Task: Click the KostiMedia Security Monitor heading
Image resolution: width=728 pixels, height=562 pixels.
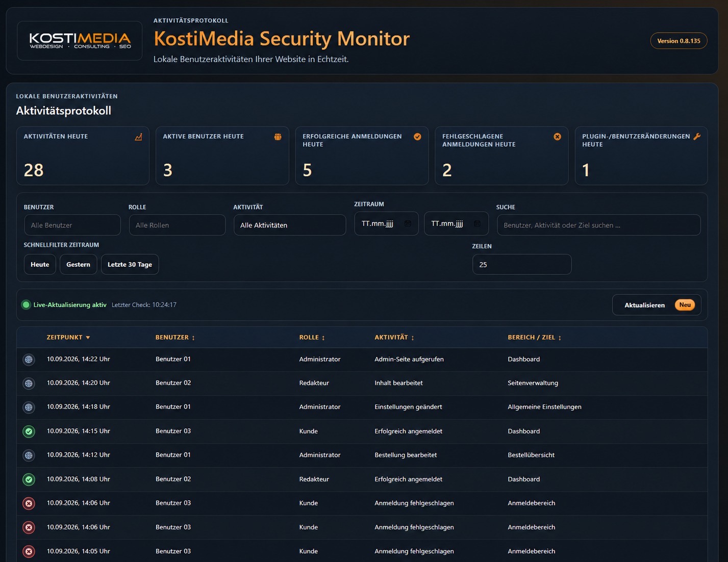Action: coord(282,39)
